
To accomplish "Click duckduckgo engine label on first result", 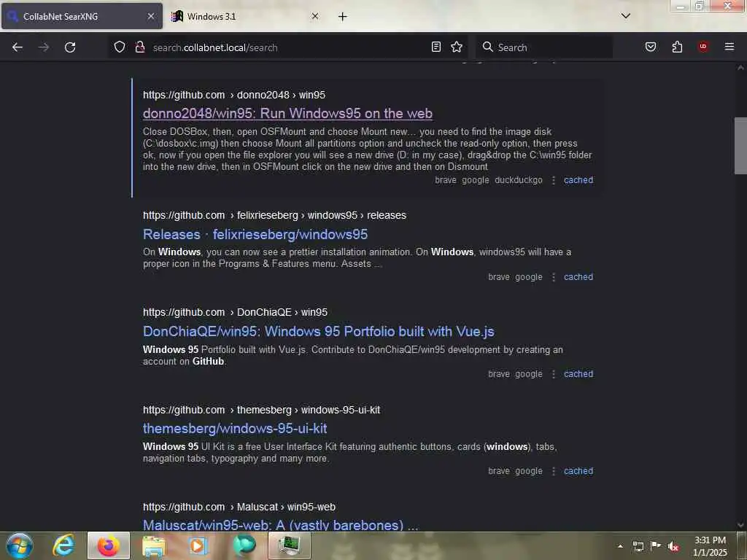I will [519, 180].
